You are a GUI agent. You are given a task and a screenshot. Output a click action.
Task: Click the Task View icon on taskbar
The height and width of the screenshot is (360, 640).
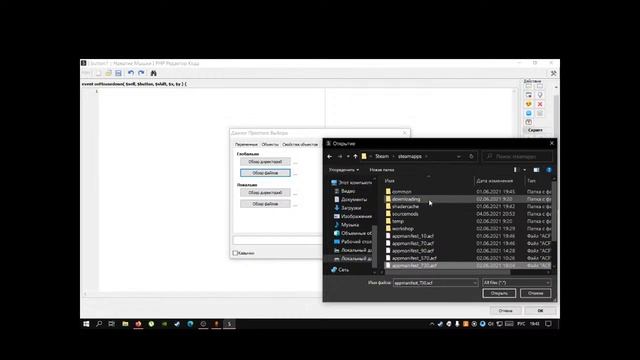(111, 324)
